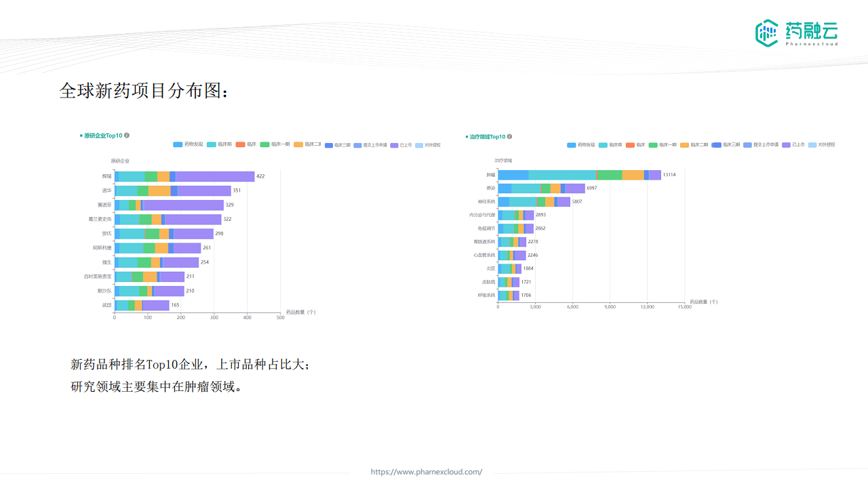Click the value 351 beside 诺华 bar
Viewport: 868px width, 488px height.
(x=237, y=190)
